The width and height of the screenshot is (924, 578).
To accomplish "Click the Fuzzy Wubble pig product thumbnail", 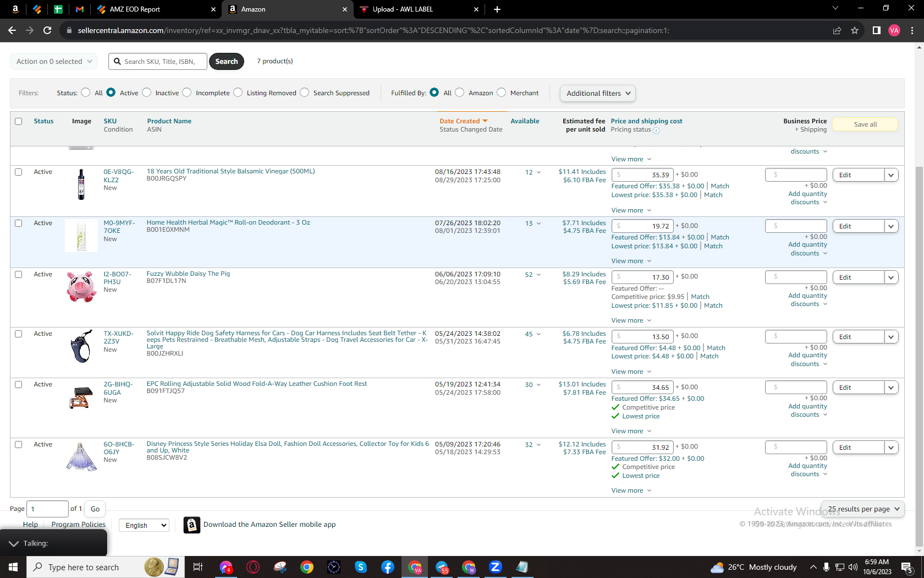I will coord(81,287).
